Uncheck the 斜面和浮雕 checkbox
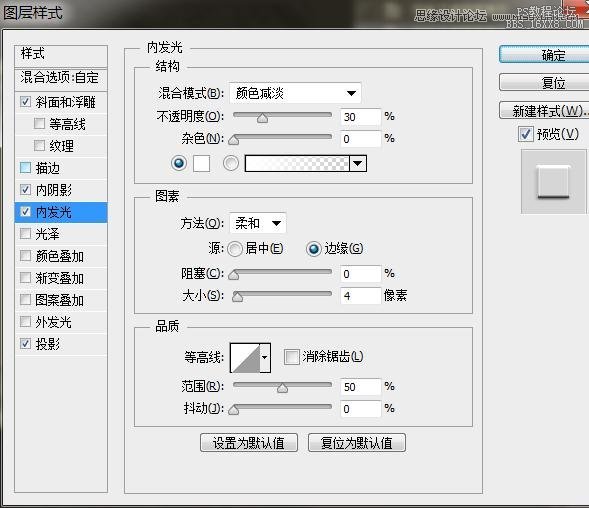 click(x=26, y=102)
